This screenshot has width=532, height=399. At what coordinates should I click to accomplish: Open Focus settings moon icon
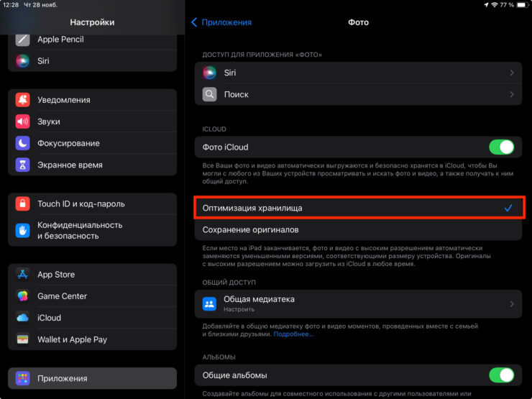(23, 143)
